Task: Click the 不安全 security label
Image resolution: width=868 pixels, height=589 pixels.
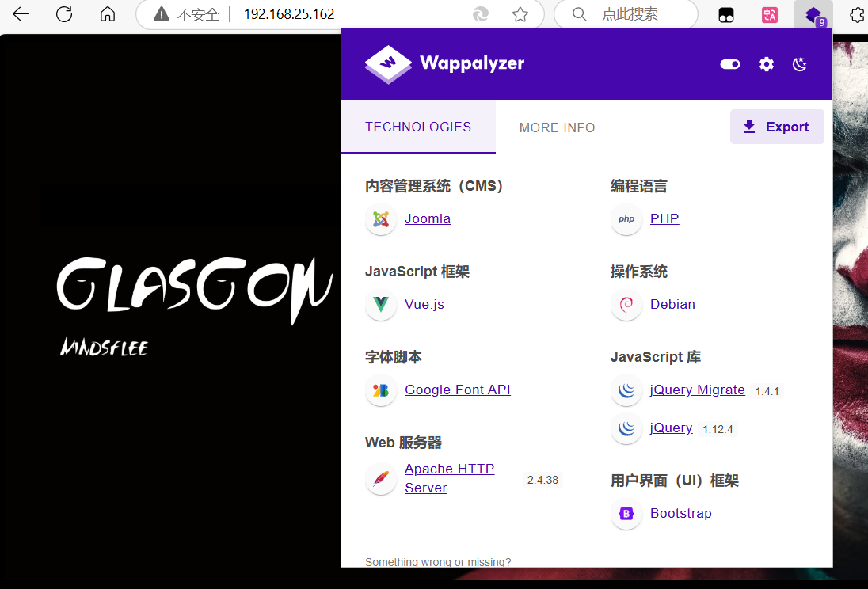Action: click(198, 14)
